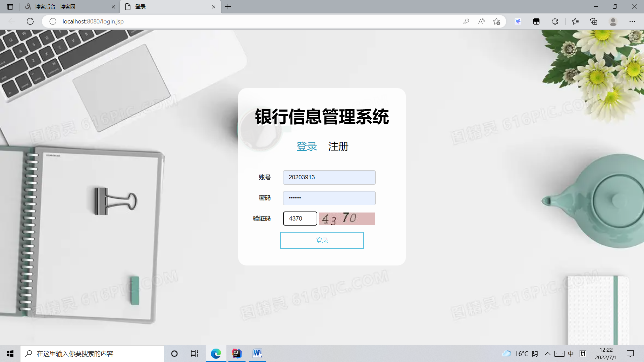644x362 pixels.
Task: Click the browser refresh icon
Action: click(x=30, y=21)
